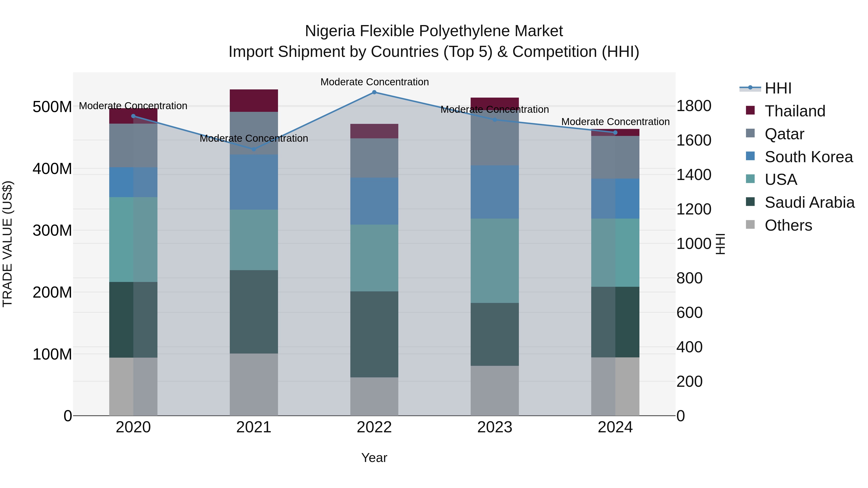
Task: Toggle the Saudi Arabia legend entry
Action: 800,202
